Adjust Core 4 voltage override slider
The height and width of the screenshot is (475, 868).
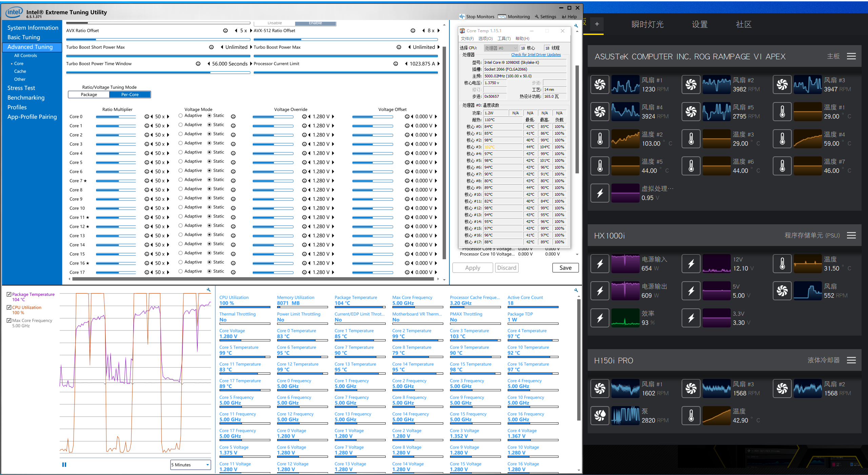point(273,153)
